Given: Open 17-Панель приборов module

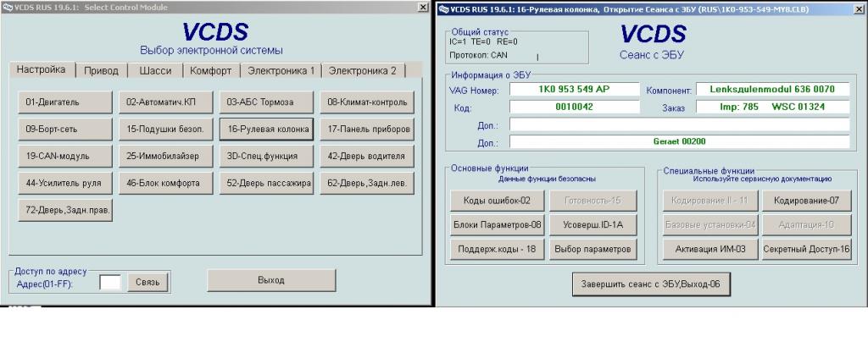Looking at the screenshot, I should 367,130.
